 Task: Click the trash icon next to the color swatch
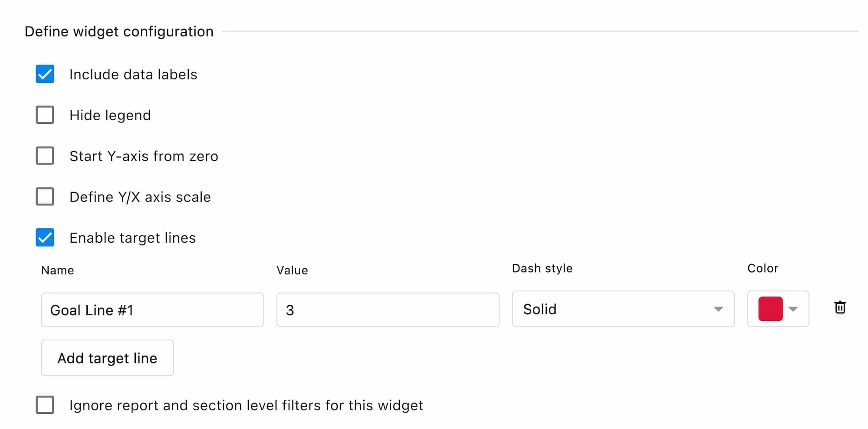pyautogui.click(x=840, y=308)
